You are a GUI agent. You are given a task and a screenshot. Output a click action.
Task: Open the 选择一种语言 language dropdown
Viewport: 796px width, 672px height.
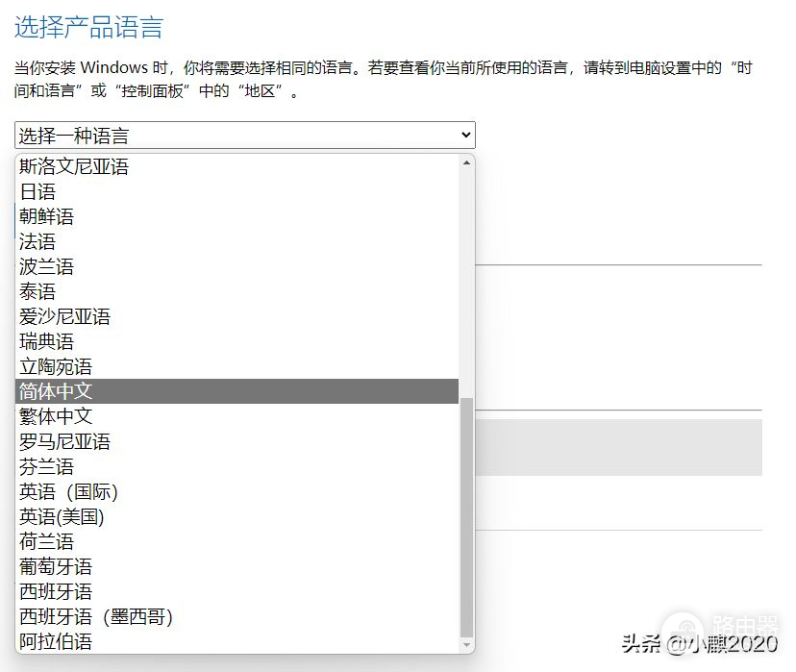(x=245, y=135)
